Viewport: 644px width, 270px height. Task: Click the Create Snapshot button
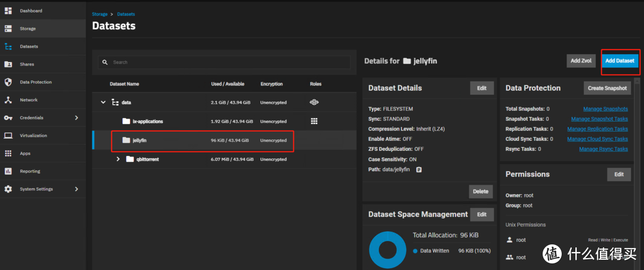(x=607, y=88)
